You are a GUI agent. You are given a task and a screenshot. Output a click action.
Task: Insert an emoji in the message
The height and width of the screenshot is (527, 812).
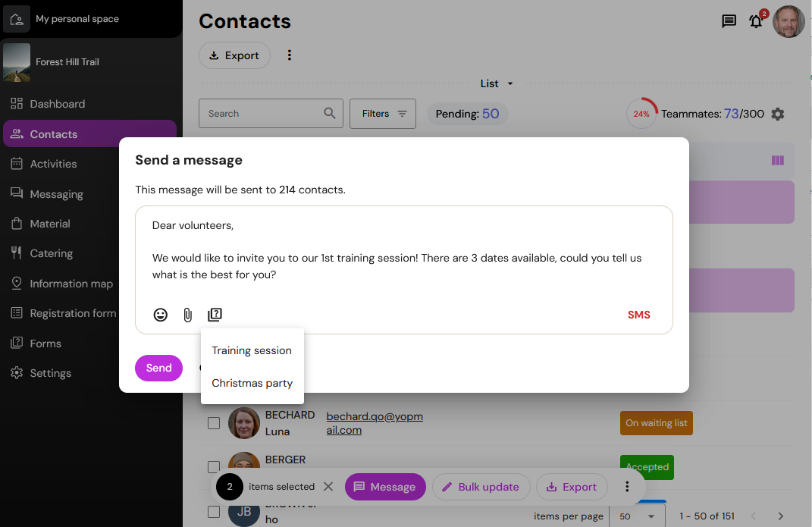161,315
